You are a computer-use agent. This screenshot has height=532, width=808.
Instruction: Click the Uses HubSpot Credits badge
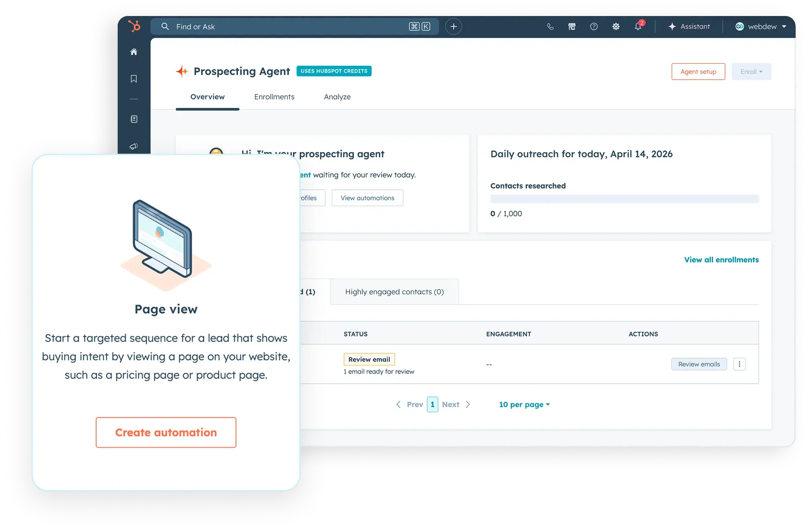pos(334,71)
